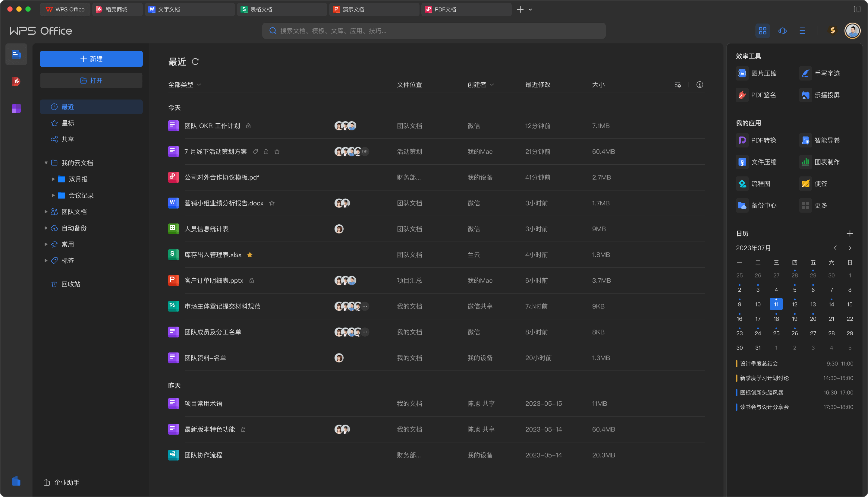
Task: Expand the 双月报 folder
Action: coord(53,179)
